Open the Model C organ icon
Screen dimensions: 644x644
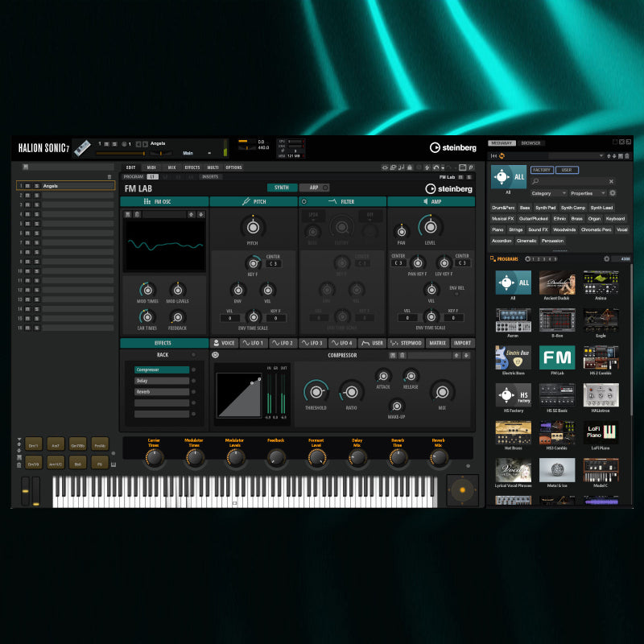pos(601,470)
